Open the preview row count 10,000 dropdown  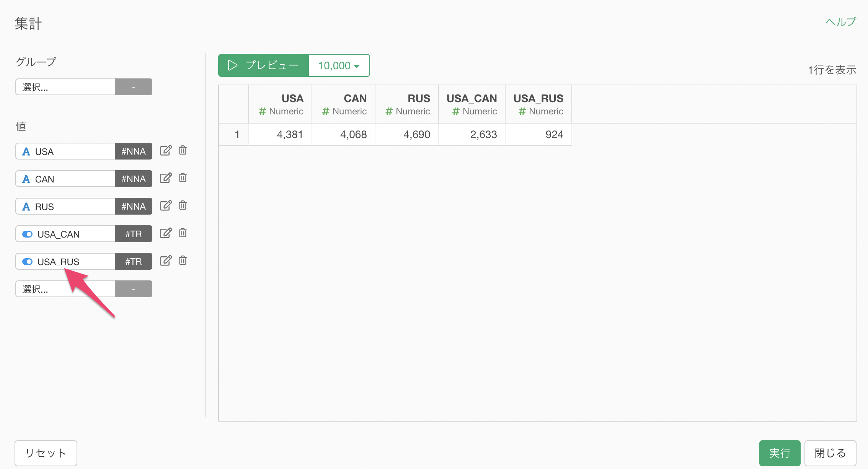(339, 65)
